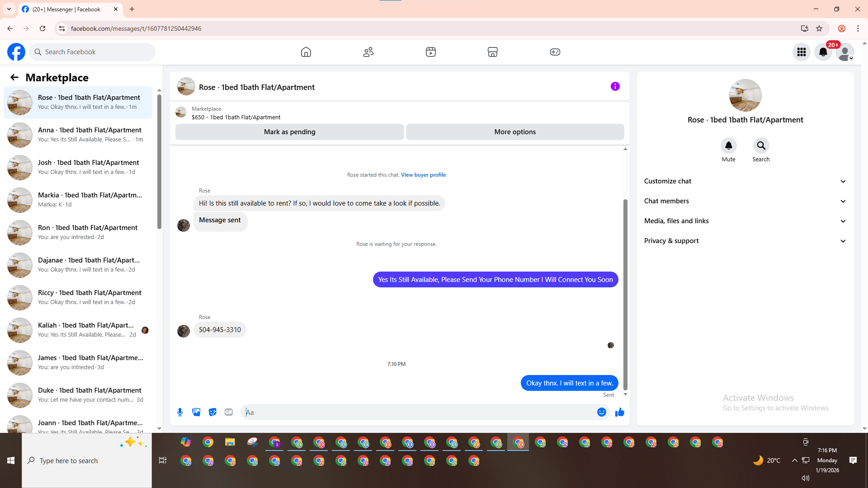Open the Marketplace tab in top navigation
868x488 pixels.
pyautogui.click(x=492, y=52)
